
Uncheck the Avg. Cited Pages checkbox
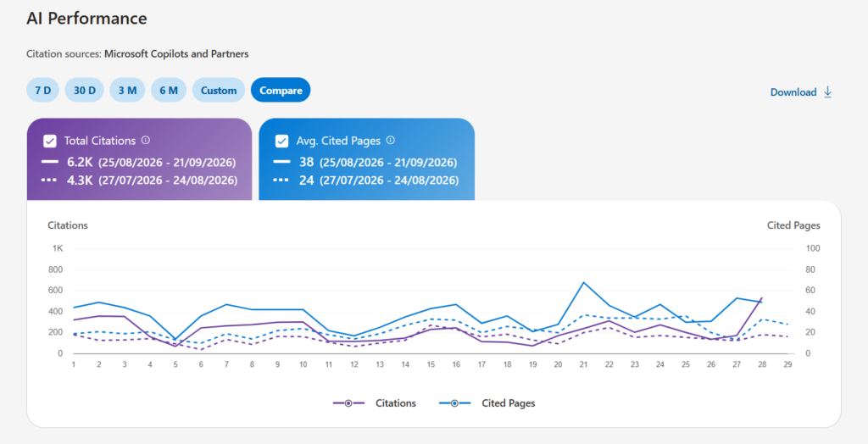pos(281,142)
